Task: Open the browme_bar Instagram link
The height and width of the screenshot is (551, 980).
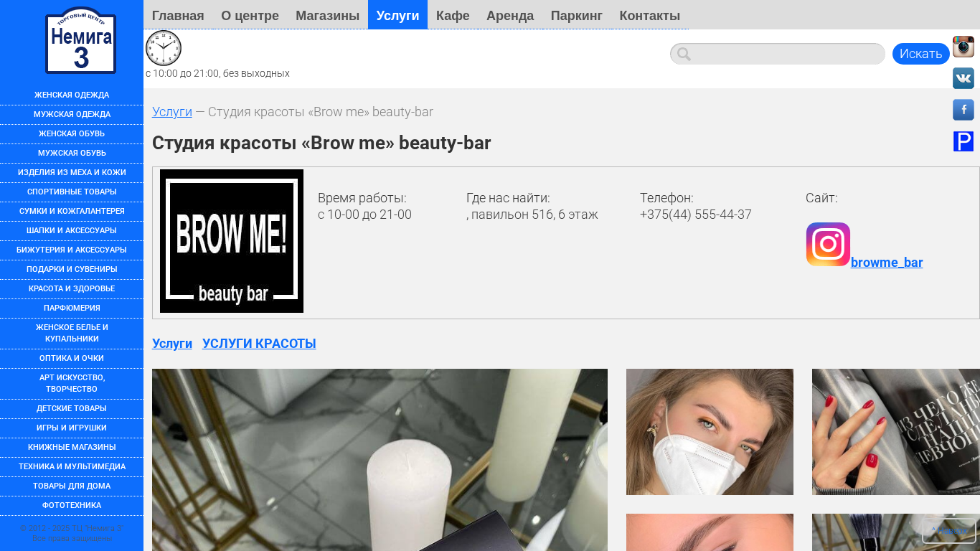Action: point(887,263)
